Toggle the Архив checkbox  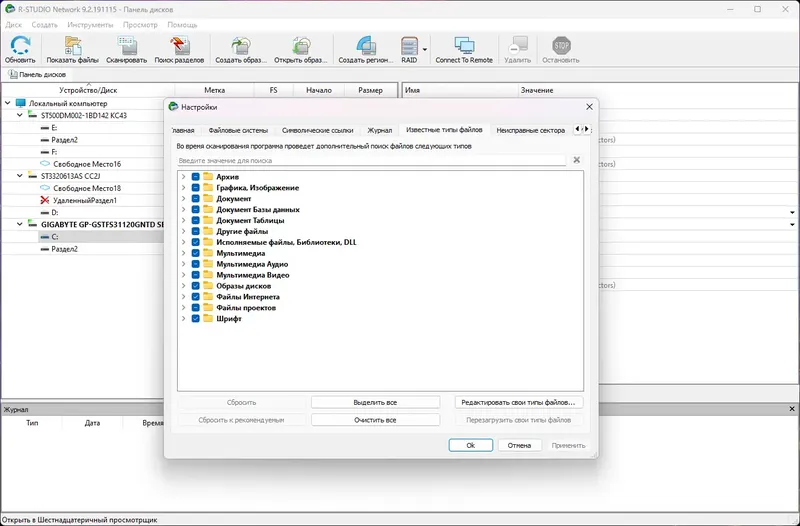pyautogui.click(x=195, y=177)
